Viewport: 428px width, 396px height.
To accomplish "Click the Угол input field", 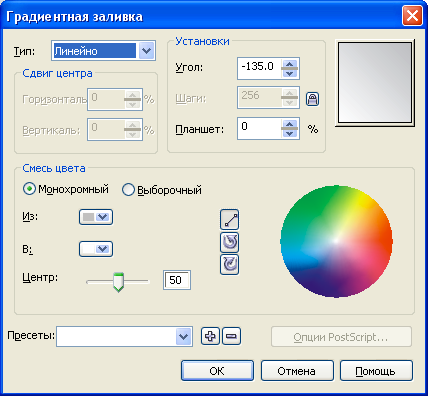I will coord(259,68).
